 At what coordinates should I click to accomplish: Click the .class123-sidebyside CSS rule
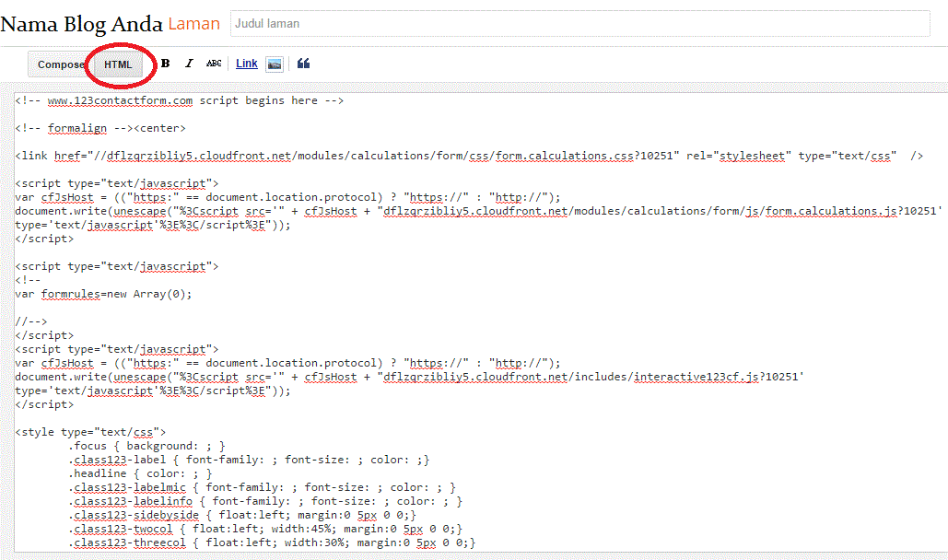(x=242, y=515)
